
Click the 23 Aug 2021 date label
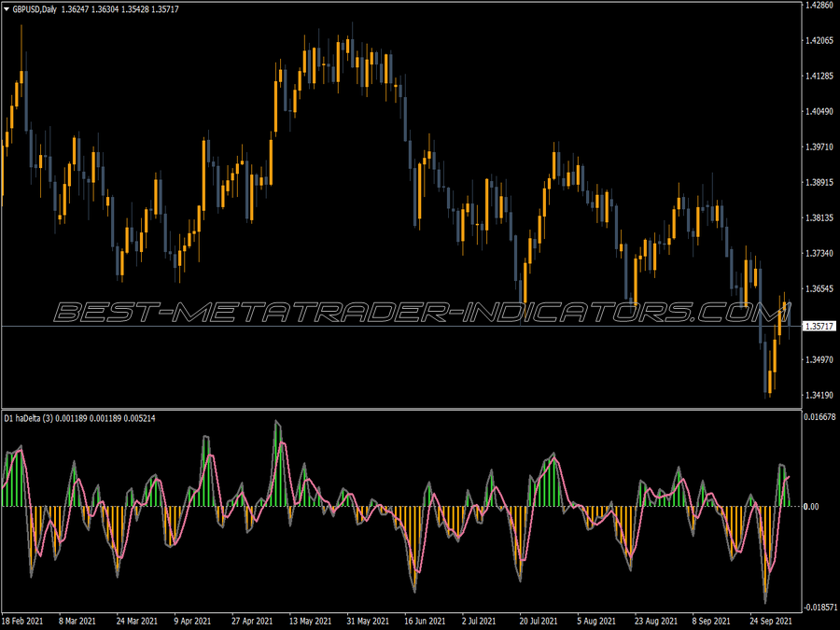pyautogui.click(x=656, y=622)
